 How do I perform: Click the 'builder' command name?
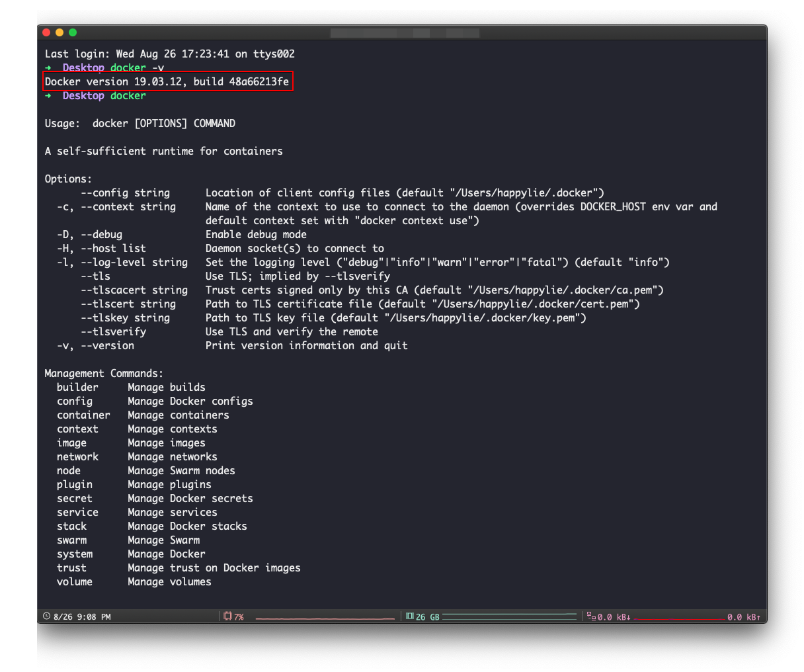click(77, 388)
